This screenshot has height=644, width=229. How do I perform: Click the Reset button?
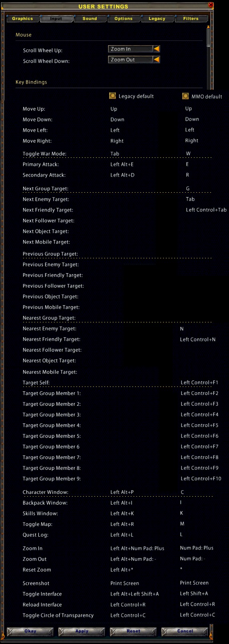(133, 631)
